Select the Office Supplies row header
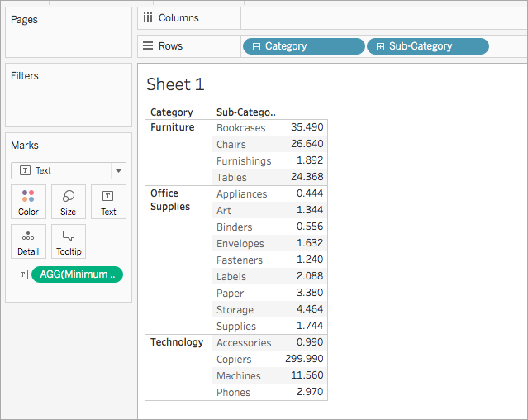 pos(170,200)
